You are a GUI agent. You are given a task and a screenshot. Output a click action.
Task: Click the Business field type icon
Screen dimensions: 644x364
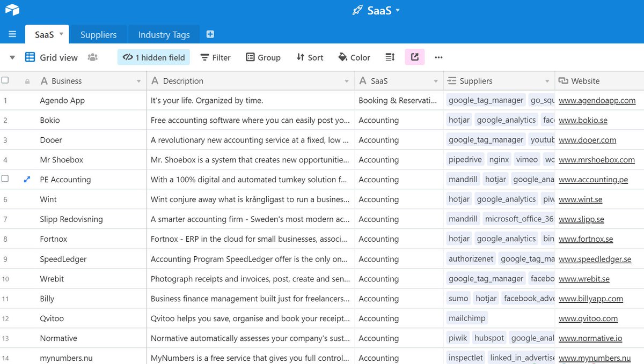click(44, 81)
